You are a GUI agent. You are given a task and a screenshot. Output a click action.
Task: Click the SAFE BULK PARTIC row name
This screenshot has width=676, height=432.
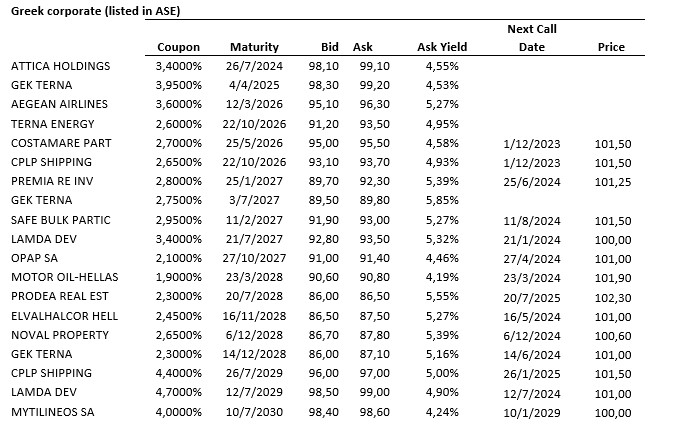click(60, 220)
